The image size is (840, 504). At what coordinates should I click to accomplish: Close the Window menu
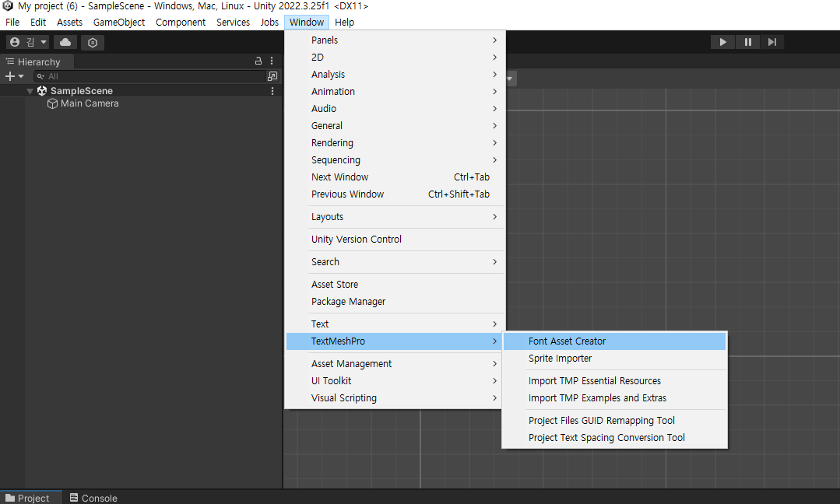pos(307,22)
